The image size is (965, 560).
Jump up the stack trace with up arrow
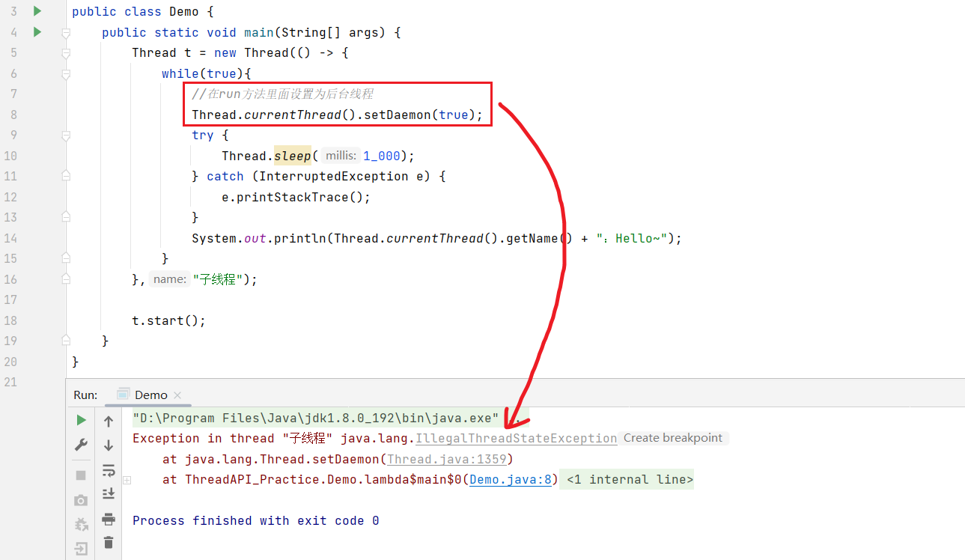[x=109, y=421]
